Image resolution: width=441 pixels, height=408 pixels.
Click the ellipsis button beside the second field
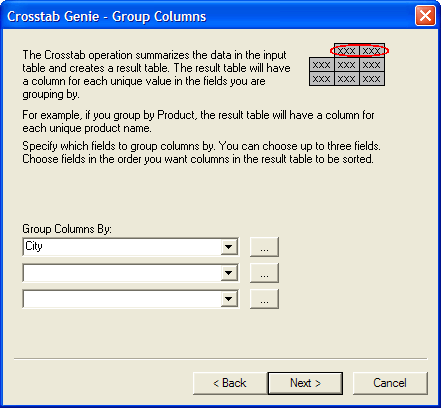(x=264, y=273)
